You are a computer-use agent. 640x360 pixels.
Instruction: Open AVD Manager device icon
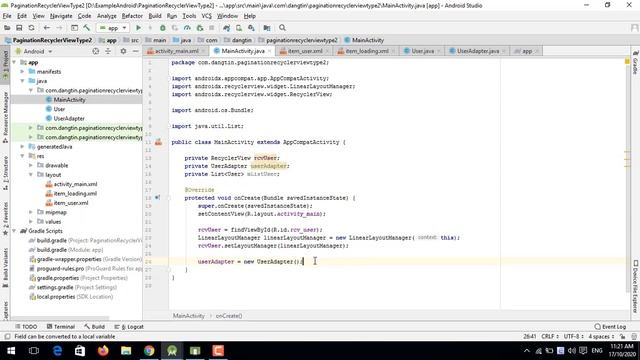pos(239,28)
